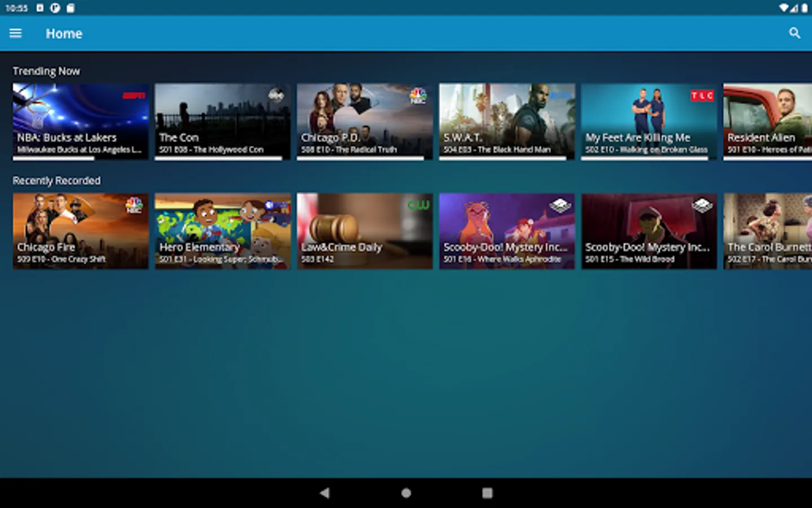Click the Home title text
This screenshot has width=812, height=508.
tap(64, 33)
